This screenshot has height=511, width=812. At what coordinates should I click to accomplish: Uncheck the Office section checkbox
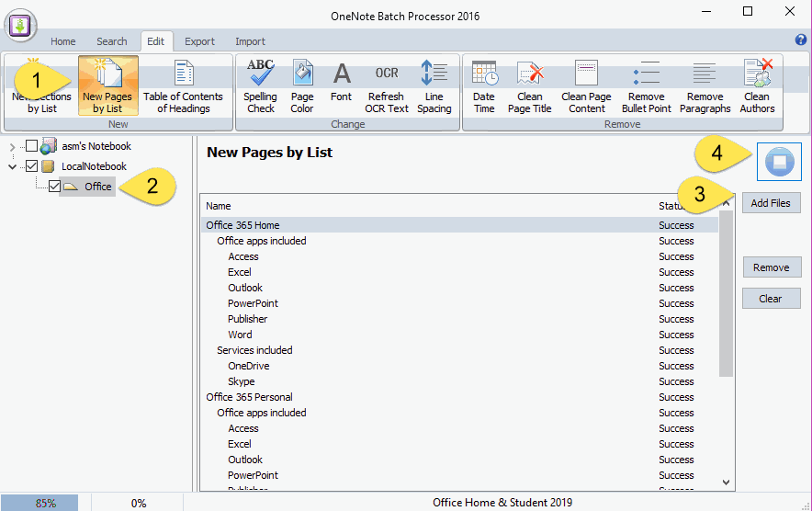54,187
